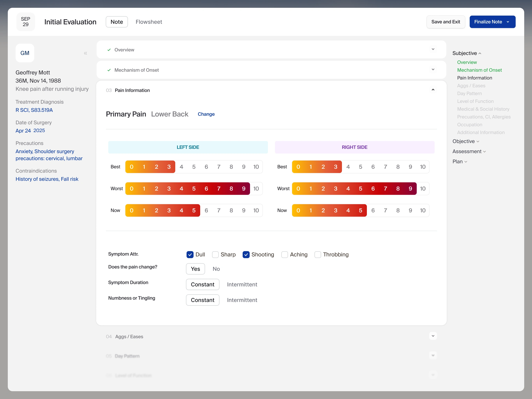The image size is (532, 399).
Task: Switch to the Flowsheet tab
Action: pyautogui.click(x=149, y=22)
